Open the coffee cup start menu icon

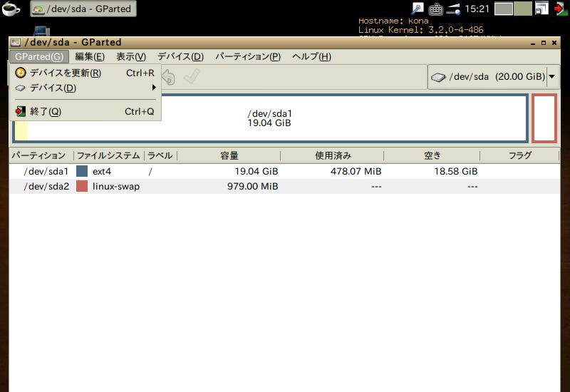pos(11,9)
